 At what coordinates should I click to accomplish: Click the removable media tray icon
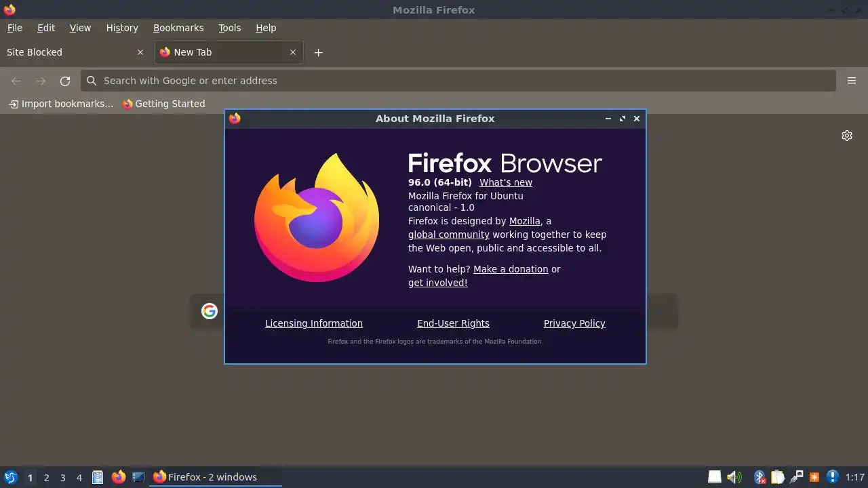pos(715,477)
